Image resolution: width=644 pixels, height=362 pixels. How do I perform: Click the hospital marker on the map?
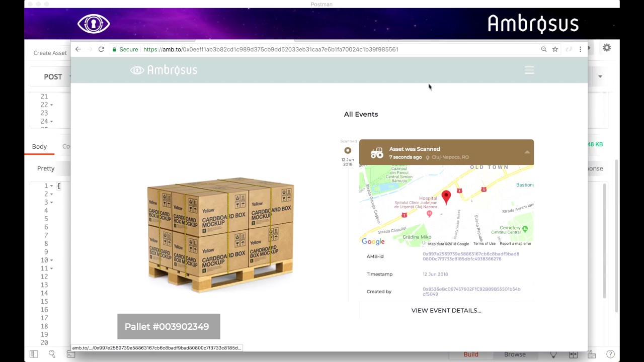click(x=429, y=214)
